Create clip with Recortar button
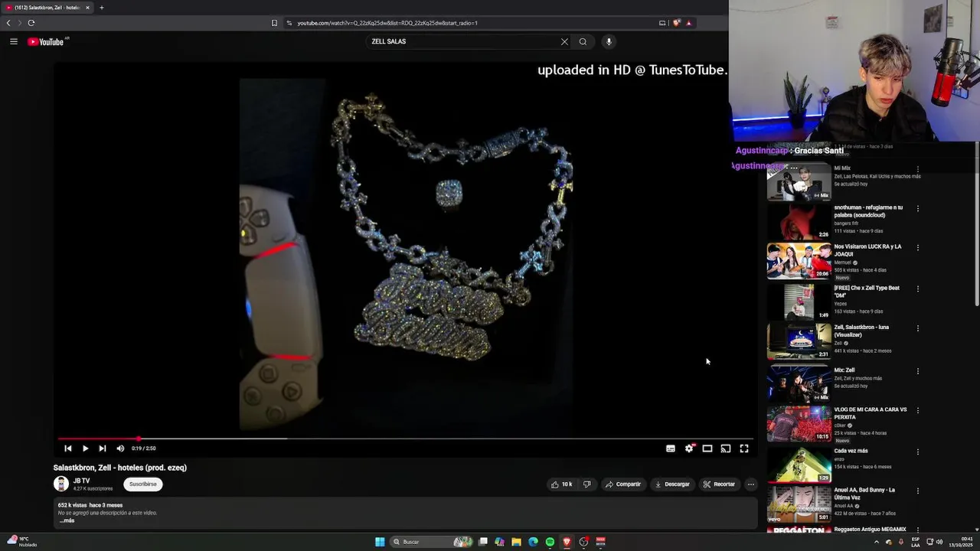 tap(719, 484)
